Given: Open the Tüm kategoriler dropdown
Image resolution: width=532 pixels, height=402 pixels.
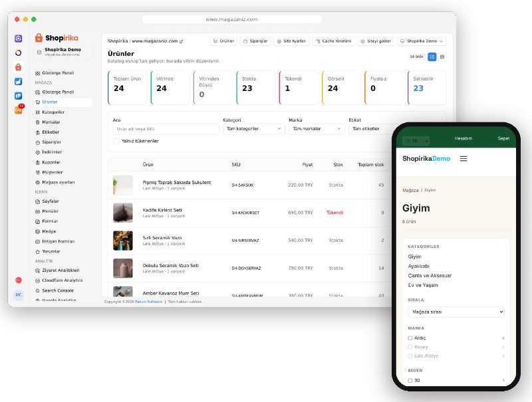Looking at the screenshot, I should (253, 129).
